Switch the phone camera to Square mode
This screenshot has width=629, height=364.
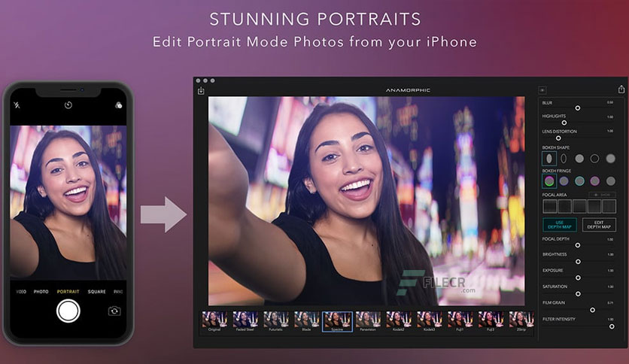point(96,292)
